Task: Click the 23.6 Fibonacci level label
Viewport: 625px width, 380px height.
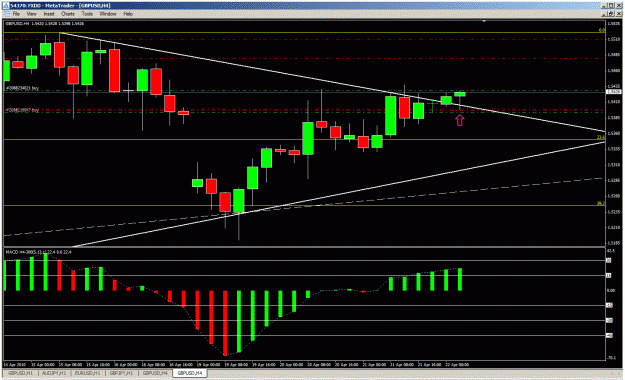Action: pos(601,137)
